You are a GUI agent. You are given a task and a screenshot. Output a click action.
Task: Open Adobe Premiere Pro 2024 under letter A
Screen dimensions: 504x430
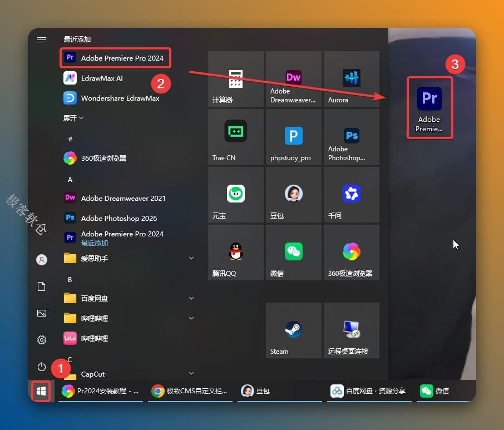tap(129, 238)
